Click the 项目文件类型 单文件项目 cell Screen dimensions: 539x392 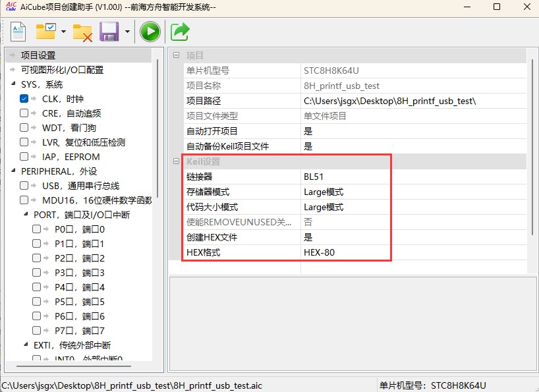[x=414, y=116]
